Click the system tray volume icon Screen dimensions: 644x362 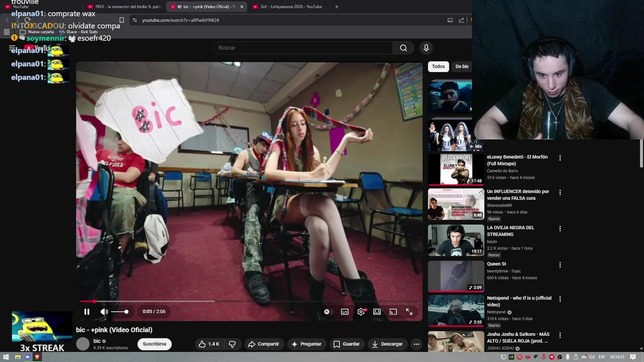click(592, 357)
